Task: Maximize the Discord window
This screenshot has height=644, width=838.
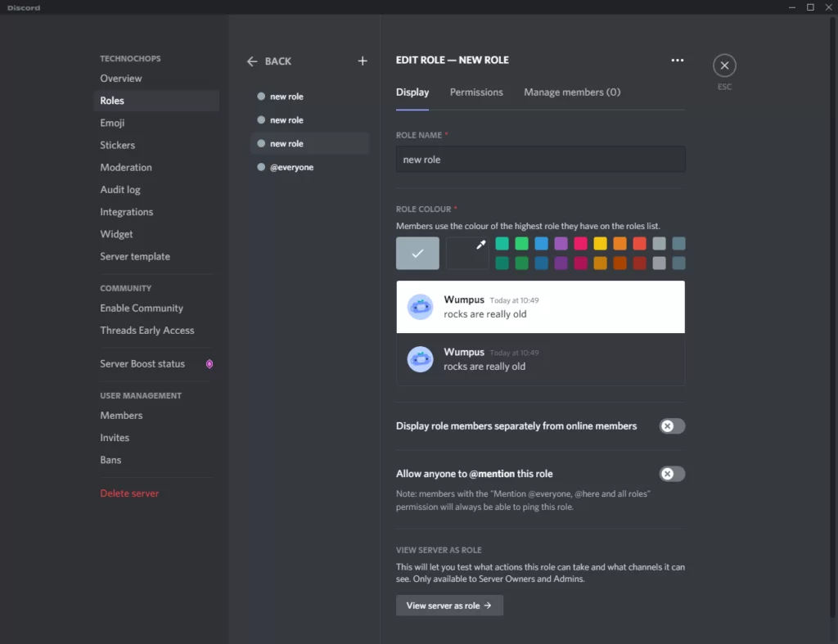Action: point(810,7)
